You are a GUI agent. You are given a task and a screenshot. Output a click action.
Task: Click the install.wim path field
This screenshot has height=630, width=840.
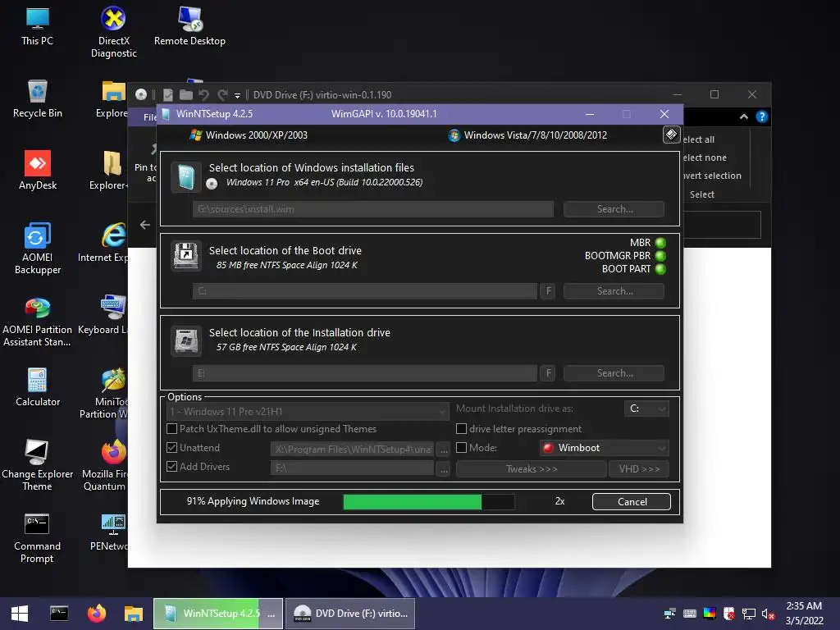373,209
